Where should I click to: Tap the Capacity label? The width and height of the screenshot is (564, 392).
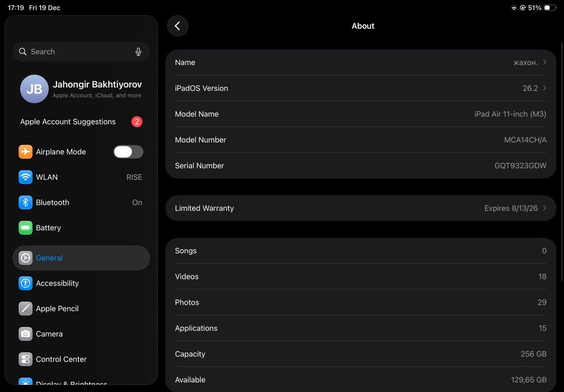click(190, 354)
